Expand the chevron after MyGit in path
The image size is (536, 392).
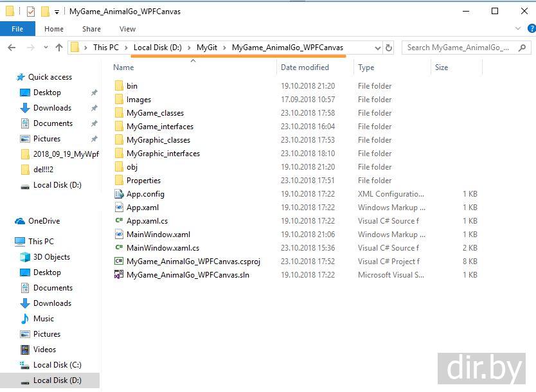[x=224, y=48]
